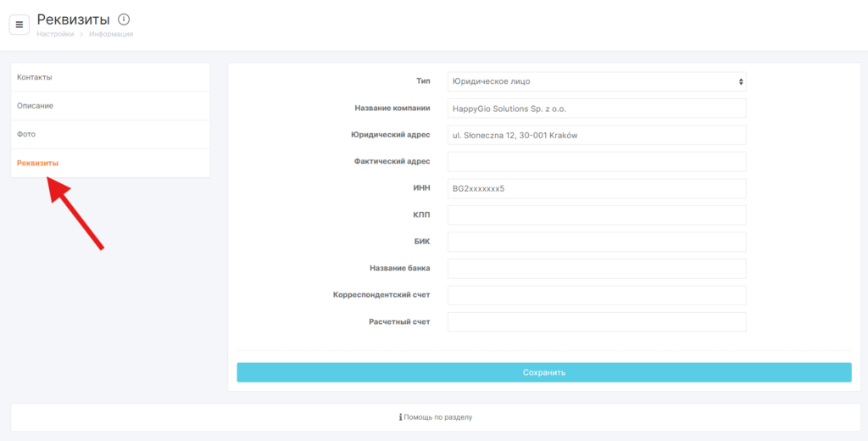Click the БИК input field
This screenshot has width=868, height=441.
tap(596, 242)
